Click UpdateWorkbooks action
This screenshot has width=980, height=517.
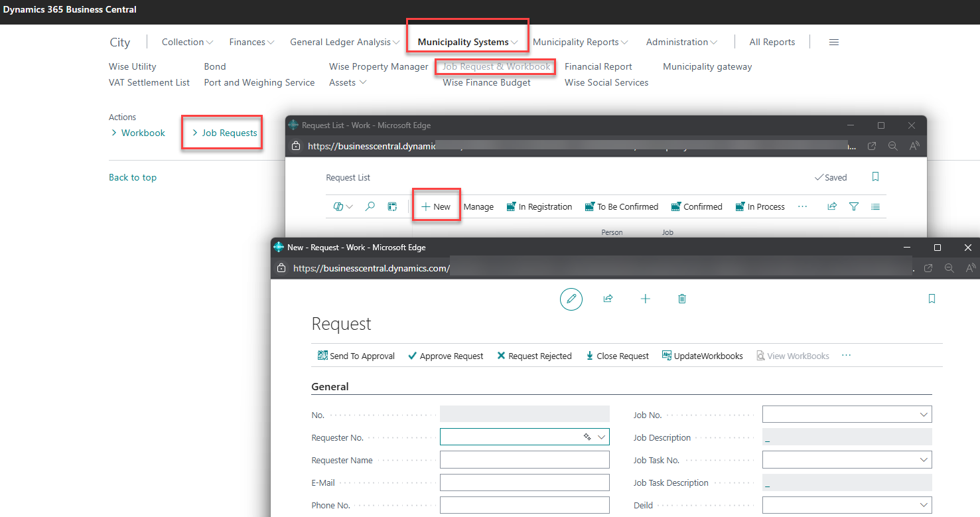pyautogui.click(x=702, y=356)
